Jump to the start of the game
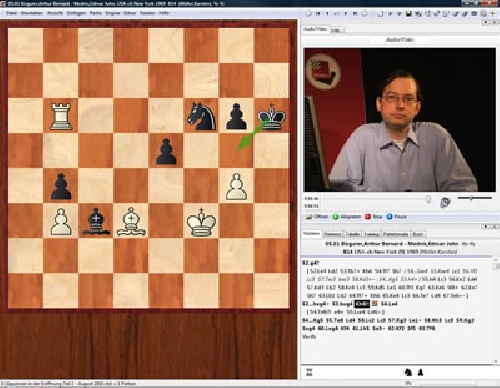Image resolution: width=500 pixels, height=388 pixels. 318,14
